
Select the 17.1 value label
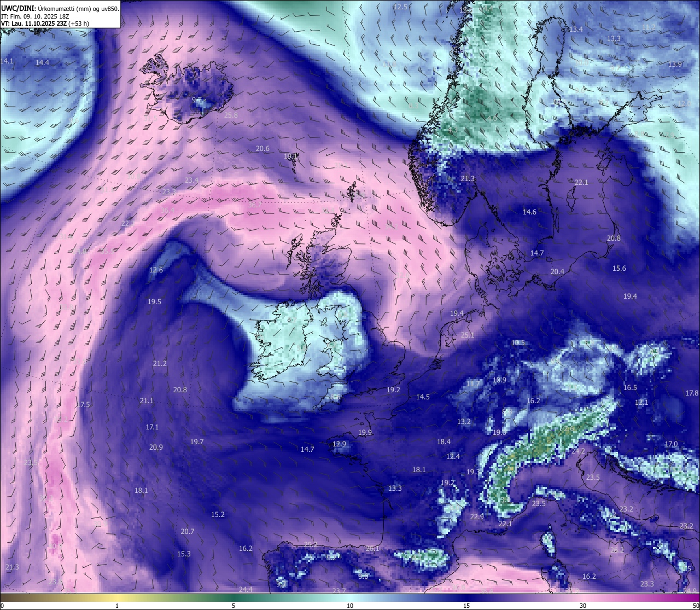tap(152, 427)
